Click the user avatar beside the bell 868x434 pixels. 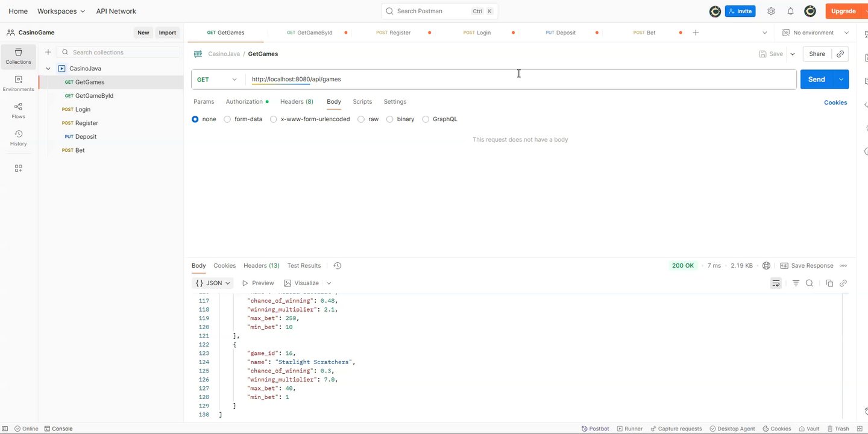810,11
